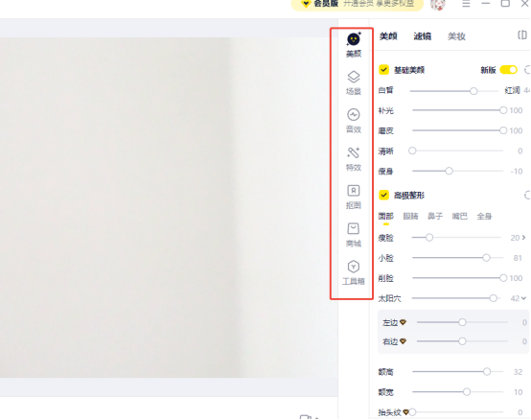Image resolution: width=531 pixels, height=420 pixels.
Task: Open the 场景 scene sidebar icon
Action: 354,82
